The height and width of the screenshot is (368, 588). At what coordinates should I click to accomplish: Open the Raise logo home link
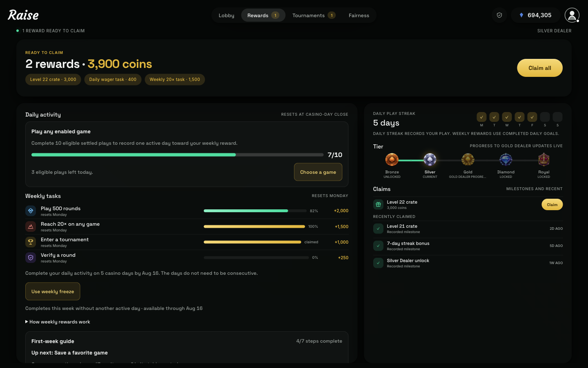tap(23, 15)
